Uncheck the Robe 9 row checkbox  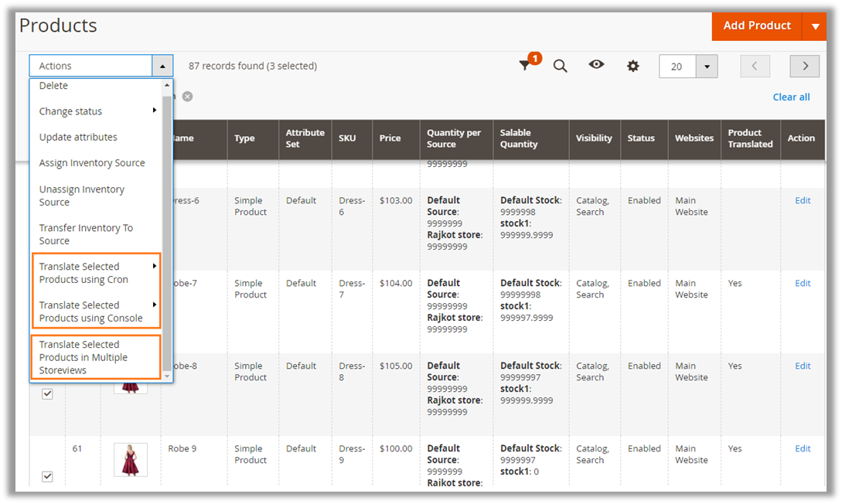pos(47,476)
